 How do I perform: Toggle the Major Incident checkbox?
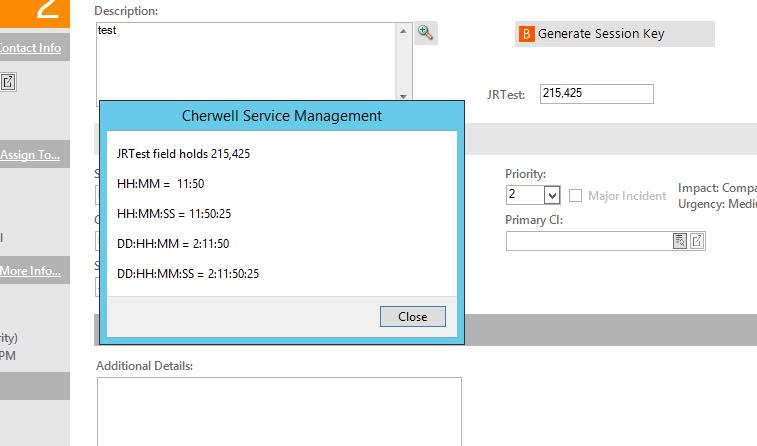point(576,195)
